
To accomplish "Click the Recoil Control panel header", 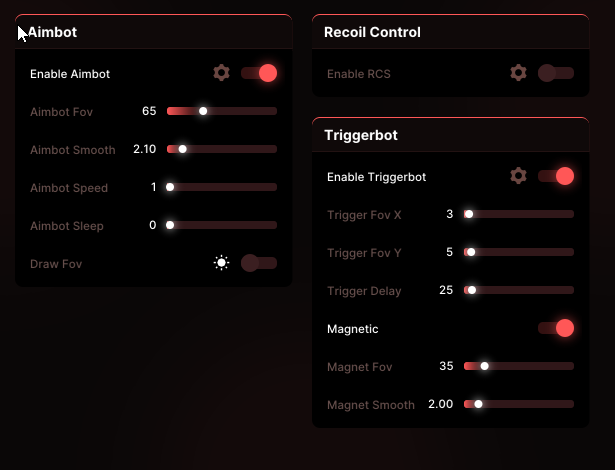I will (451, 32).
